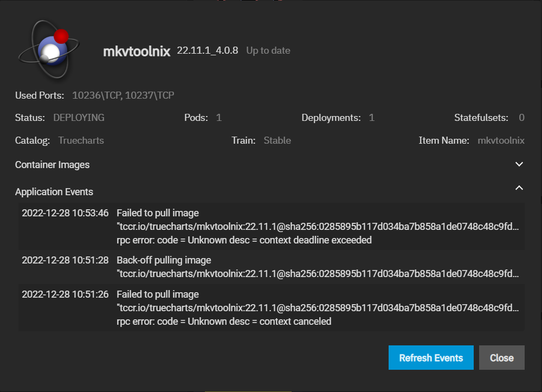This screenshot has width=542, height=392.
Task: Click the Up to date status text
Action: click(x=268, y=50)
